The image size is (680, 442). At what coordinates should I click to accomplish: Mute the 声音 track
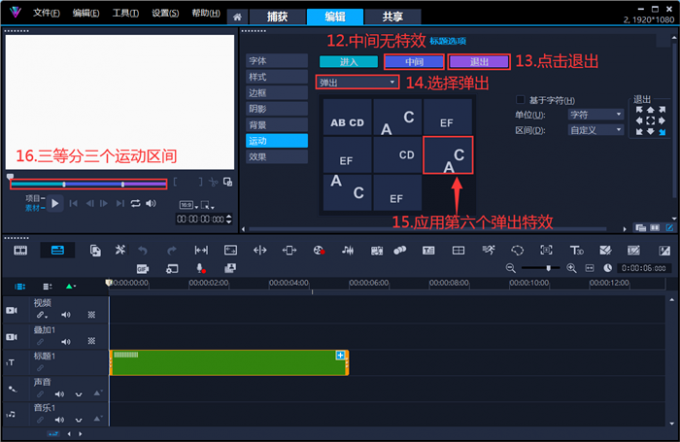[x=59, y=394]
